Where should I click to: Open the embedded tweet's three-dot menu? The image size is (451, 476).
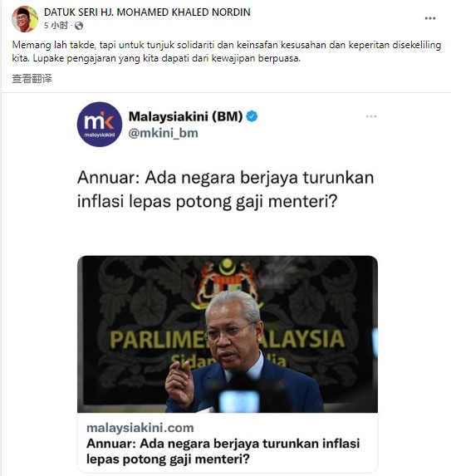pyautogui.click(x=371, y=116)
